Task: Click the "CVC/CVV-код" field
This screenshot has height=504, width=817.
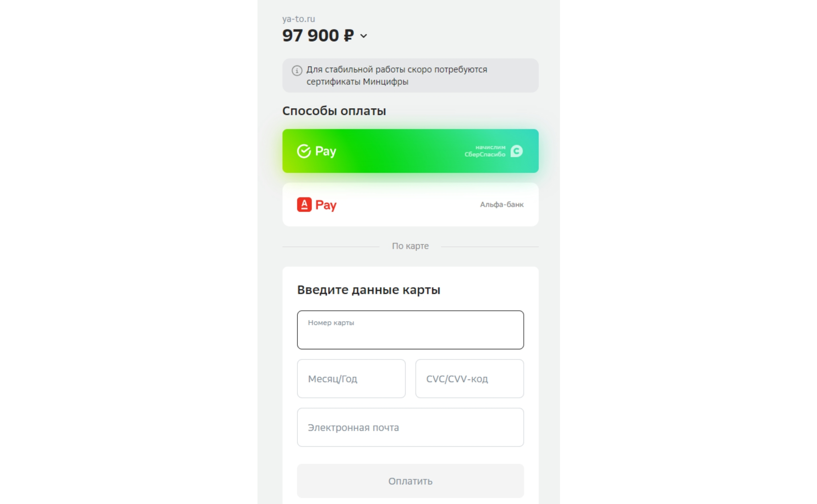Action: click(x=469, y=379)
